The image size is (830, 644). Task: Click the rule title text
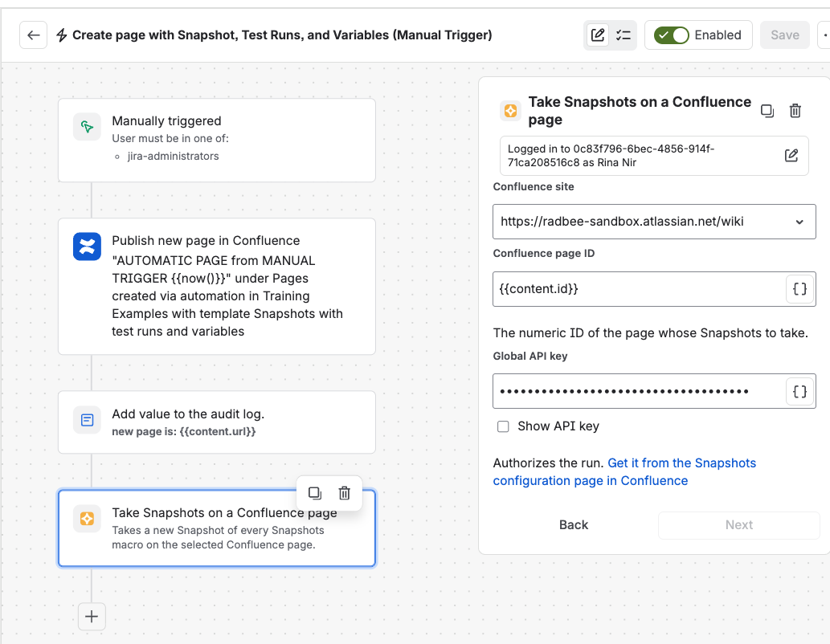click(282, 35)
